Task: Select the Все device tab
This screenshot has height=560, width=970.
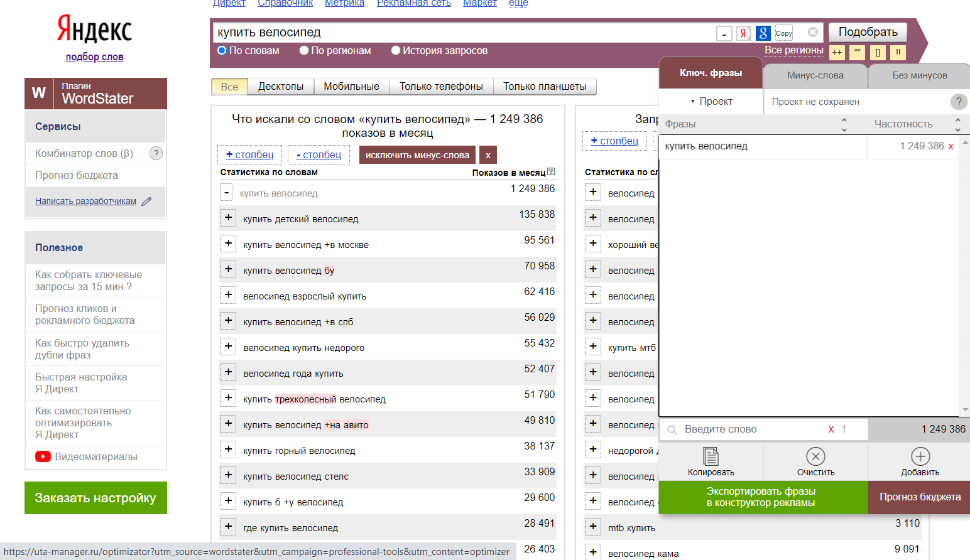Action: pyautogui.click(x=229, y=87)
